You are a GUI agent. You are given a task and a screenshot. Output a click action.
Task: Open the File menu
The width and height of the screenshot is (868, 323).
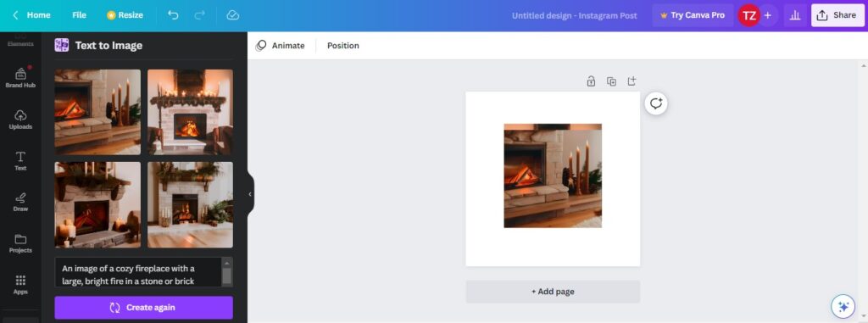[79, 15]
